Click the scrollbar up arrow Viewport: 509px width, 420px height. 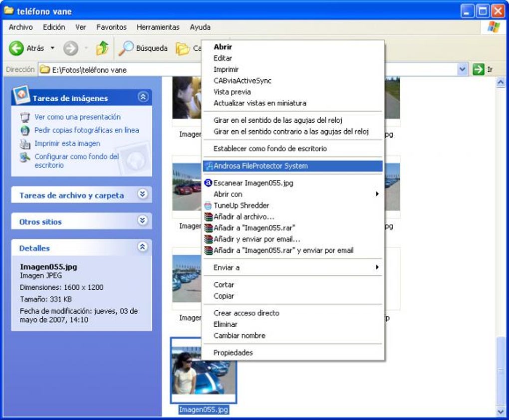tap(501, 82)
